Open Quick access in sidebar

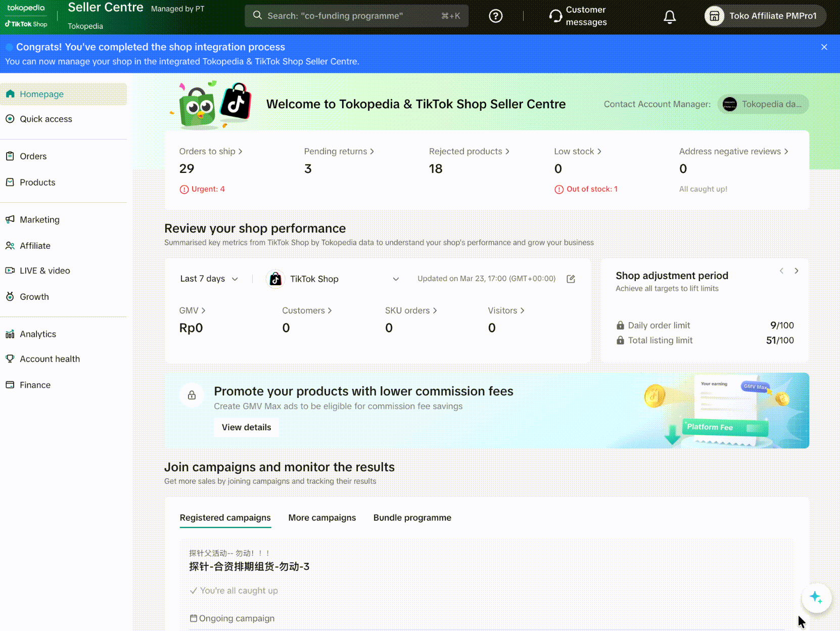64,119
